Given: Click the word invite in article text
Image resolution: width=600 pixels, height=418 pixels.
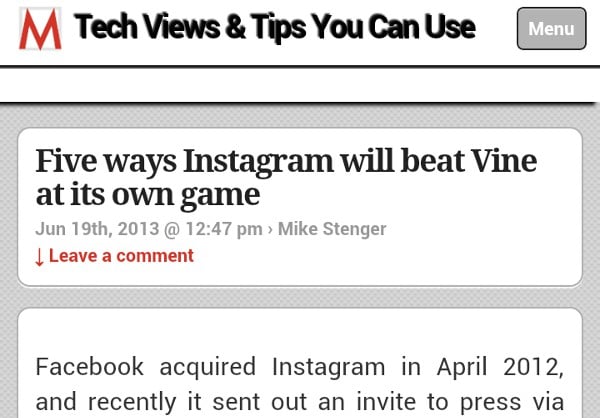Looking at the screenshot, I should [386, 402].
